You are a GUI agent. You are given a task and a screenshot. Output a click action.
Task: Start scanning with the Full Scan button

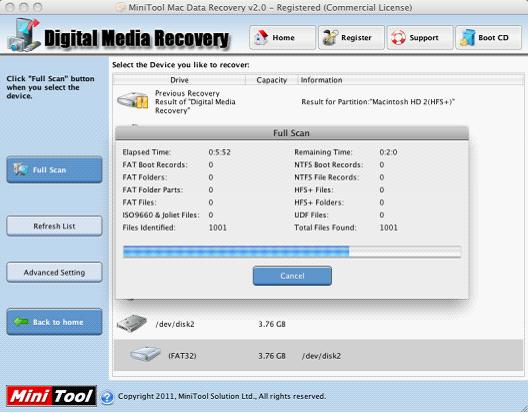[54, 170]
